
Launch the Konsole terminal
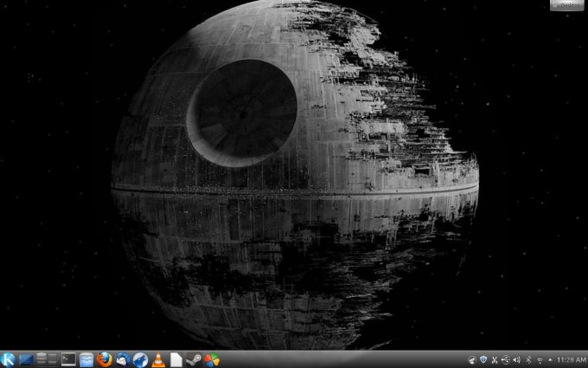click(x=68, y=359)
